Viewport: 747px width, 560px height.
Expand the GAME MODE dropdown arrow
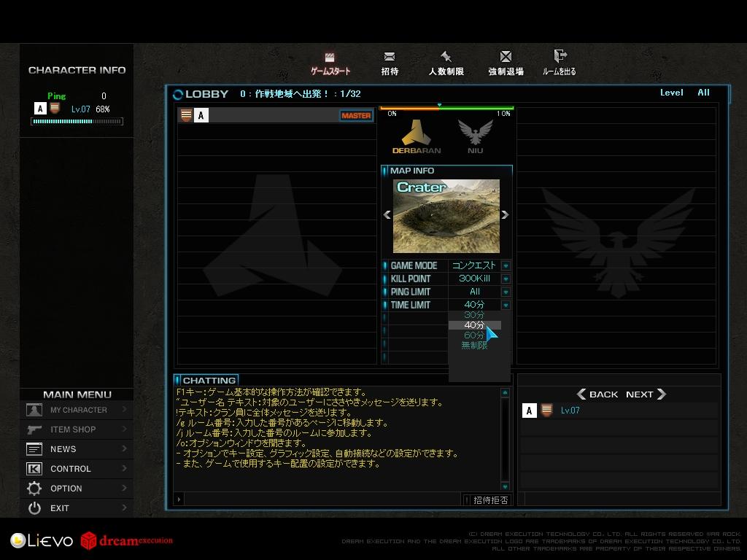[506, 266]
